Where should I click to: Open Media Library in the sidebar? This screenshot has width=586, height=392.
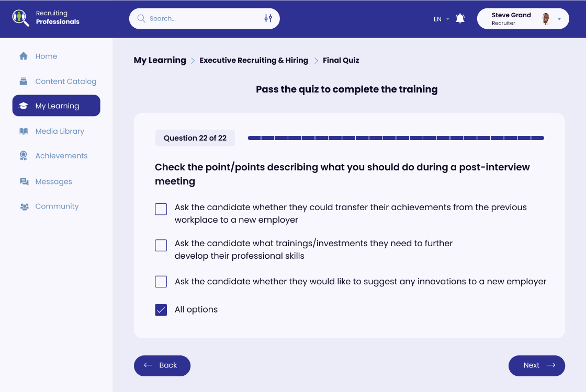point(59,131)
